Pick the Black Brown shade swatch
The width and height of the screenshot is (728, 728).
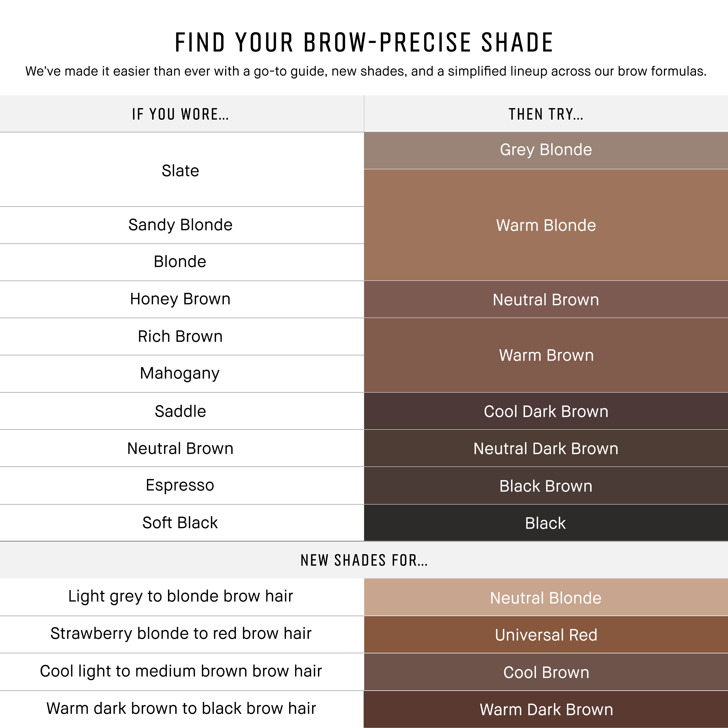546,486
